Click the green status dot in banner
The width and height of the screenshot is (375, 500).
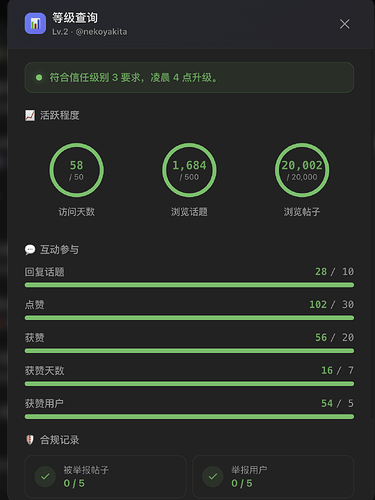coord(39,78)
